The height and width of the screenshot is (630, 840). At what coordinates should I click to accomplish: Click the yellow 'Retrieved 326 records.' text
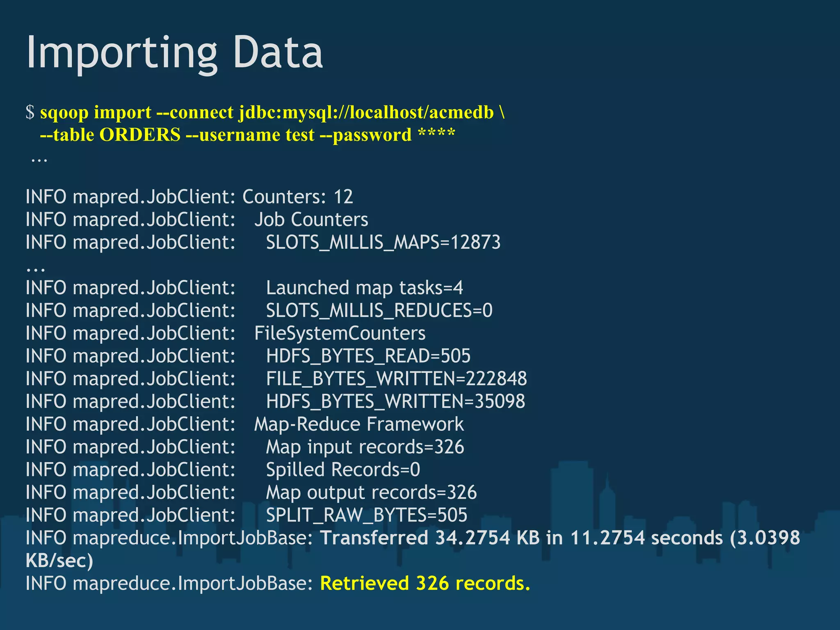(x=425, y=583)
